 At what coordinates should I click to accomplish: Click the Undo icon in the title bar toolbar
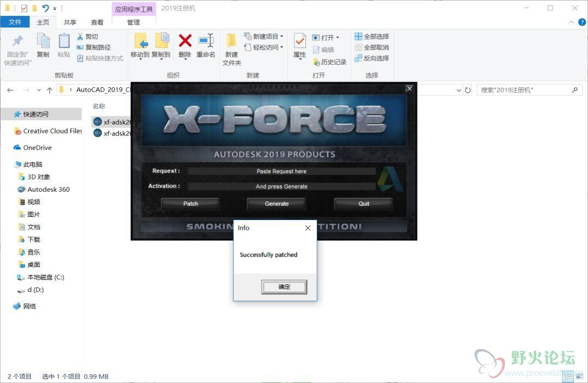[x=45, y=8]
